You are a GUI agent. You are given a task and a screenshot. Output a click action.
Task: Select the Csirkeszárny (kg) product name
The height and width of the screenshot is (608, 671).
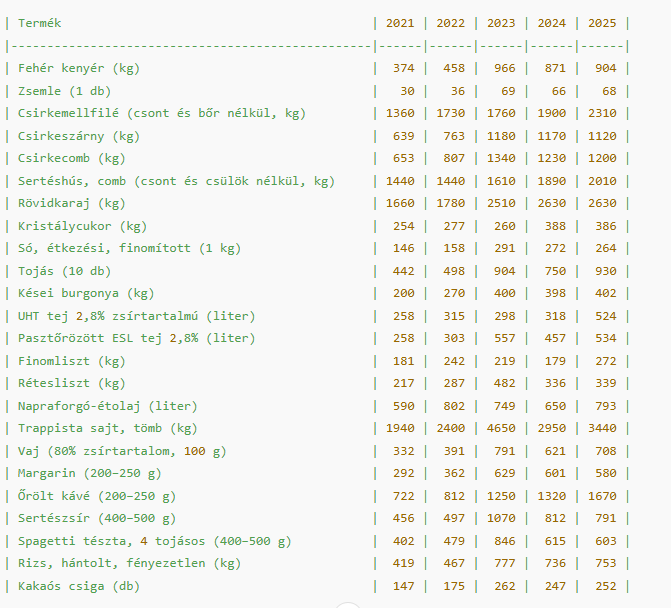[x=79, y=136]
